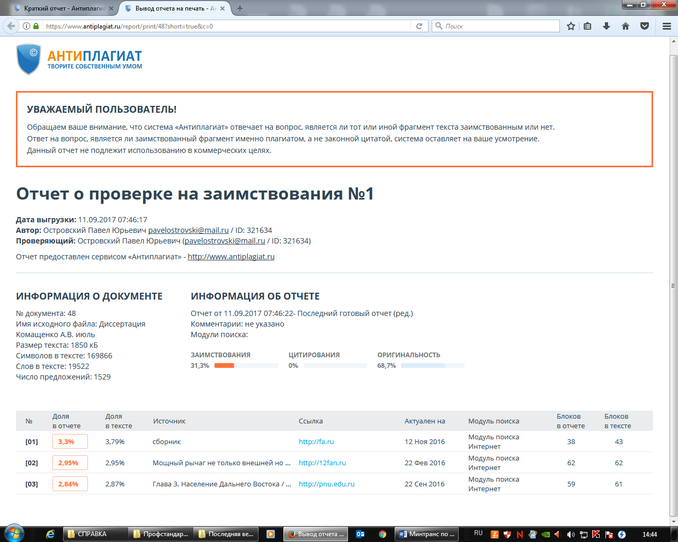Screen dimensions: 678x542
Task: Click the Kaspersky tray icon
Action: (596, 535)
